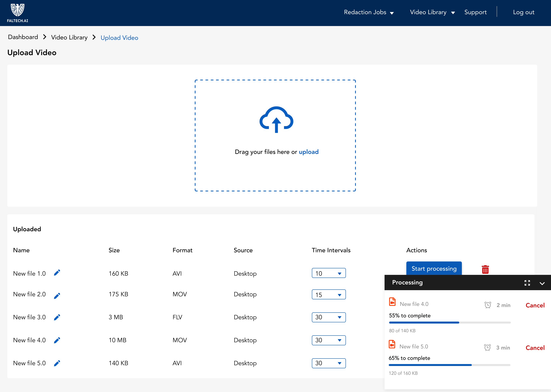Viewport: 551px width, 392px height.
Task: Click Log out
Action: click(523, 12)
